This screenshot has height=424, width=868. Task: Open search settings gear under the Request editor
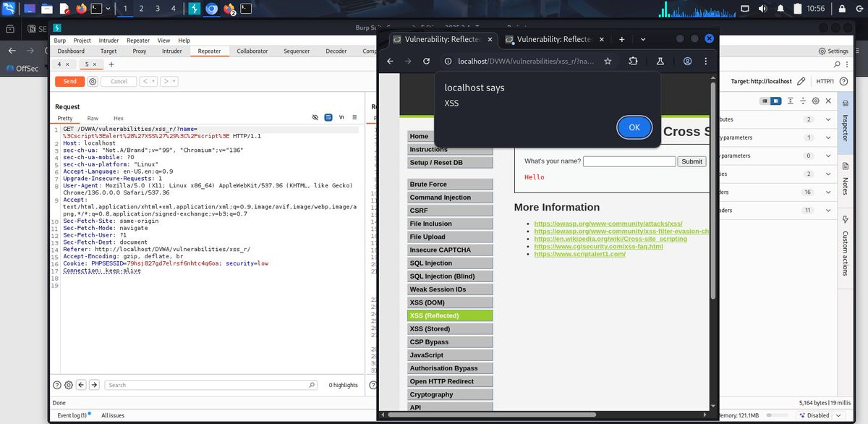click(x=69, y=385)
